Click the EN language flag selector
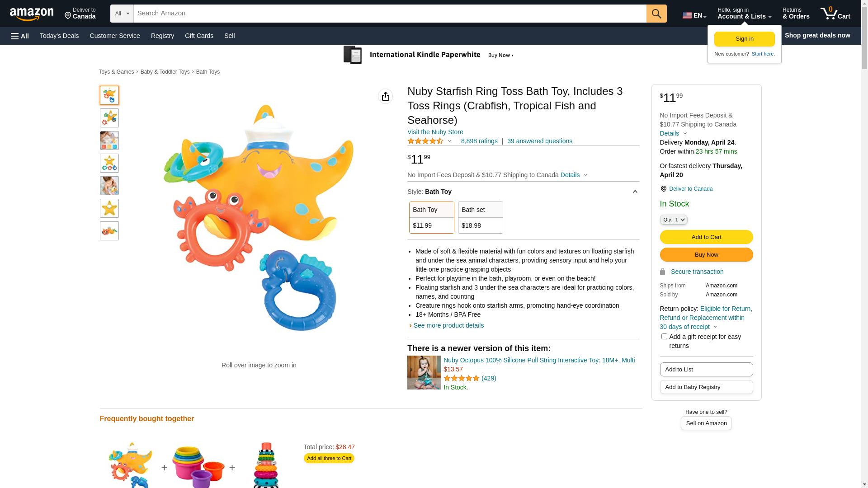 click(694, 15)
